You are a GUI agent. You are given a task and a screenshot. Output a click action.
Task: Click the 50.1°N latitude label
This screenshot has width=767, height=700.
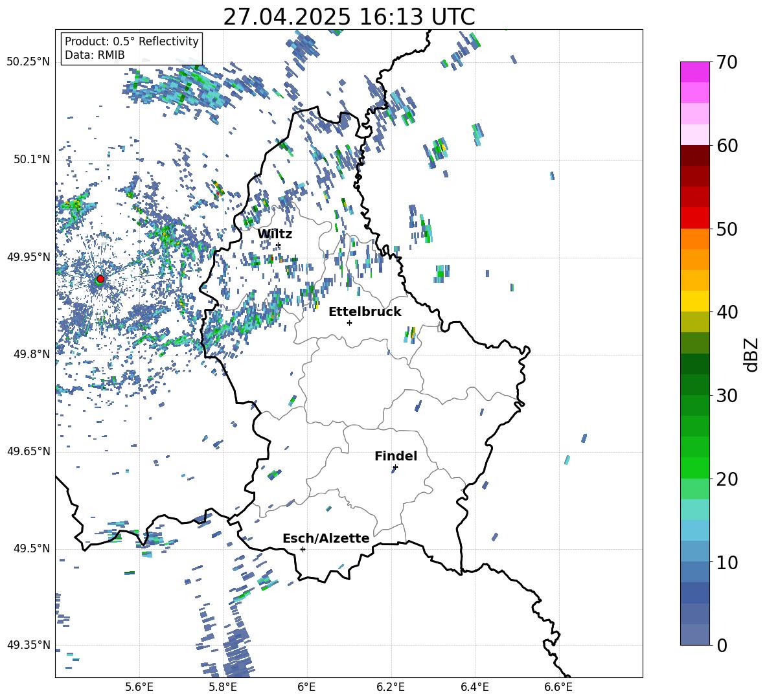pos(32,160)
